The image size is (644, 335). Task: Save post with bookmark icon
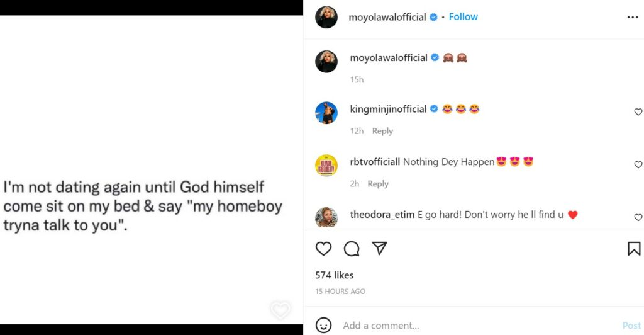(634, 249)
